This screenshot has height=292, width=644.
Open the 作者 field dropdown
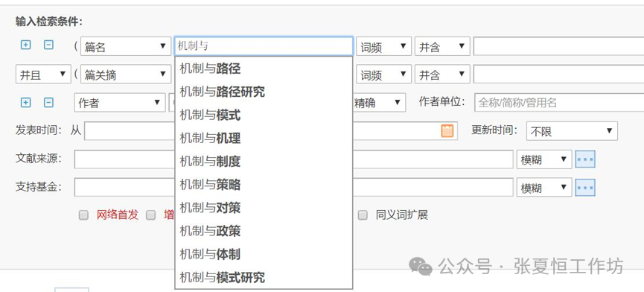(x=120, y=103)
